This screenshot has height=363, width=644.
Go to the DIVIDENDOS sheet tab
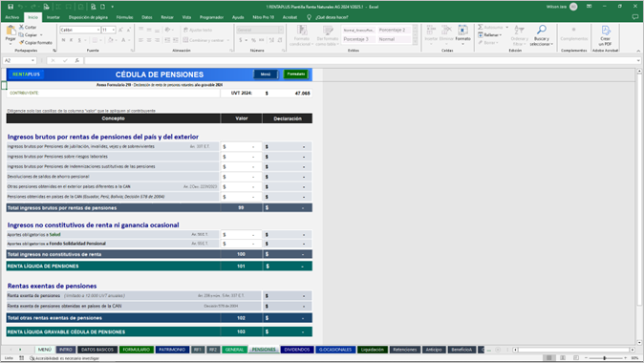point(296,350)
